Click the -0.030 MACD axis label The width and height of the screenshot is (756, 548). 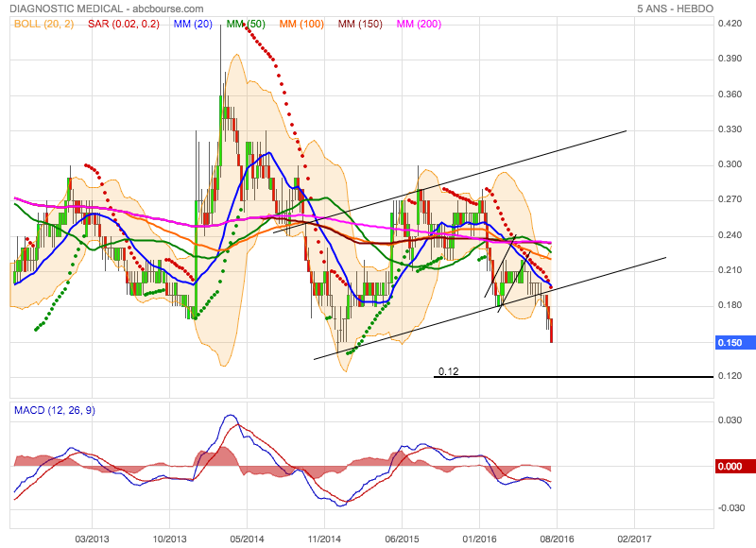point(730,508)
